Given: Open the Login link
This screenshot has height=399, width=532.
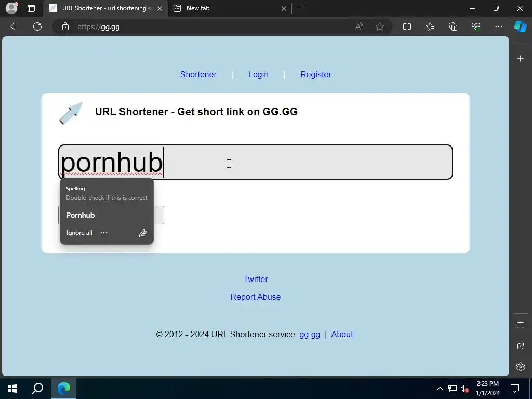Looking at the screenshot, I should pos(258,75).
